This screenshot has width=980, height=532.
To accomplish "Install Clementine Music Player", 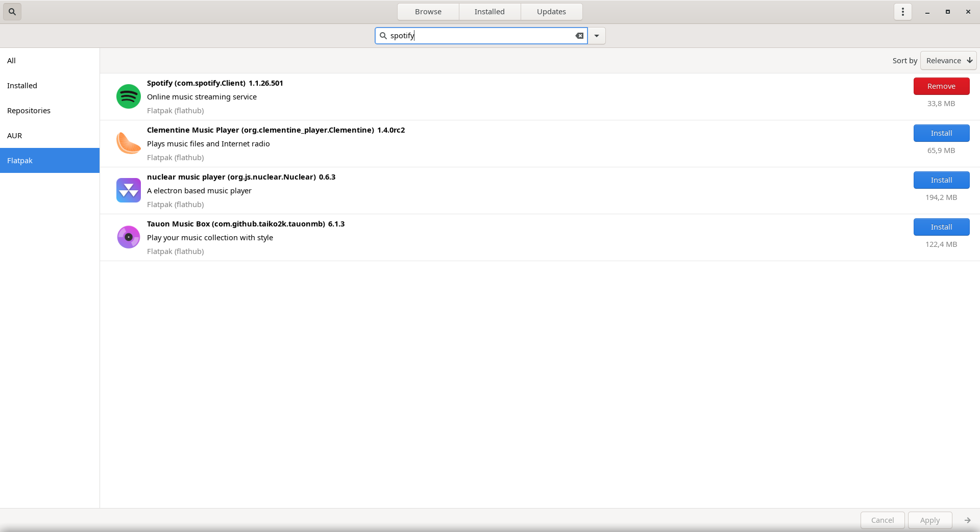I will [941, 133].
